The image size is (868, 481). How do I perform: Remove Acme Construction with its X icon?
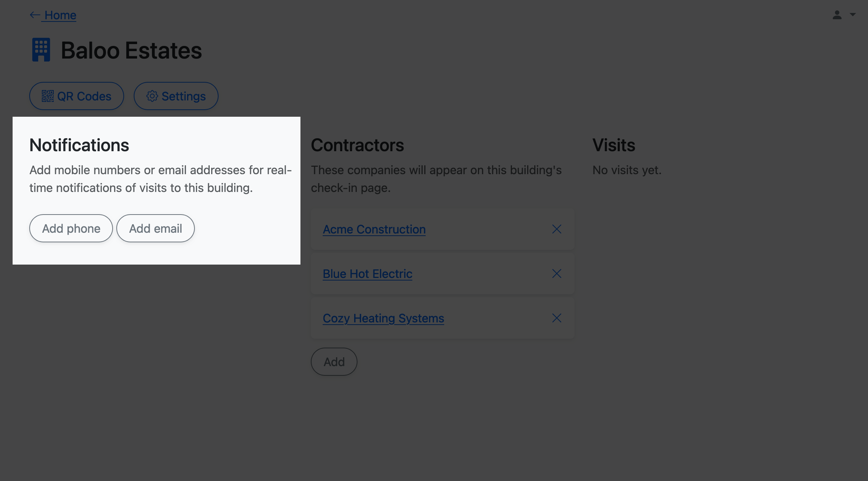coord(556,229)
